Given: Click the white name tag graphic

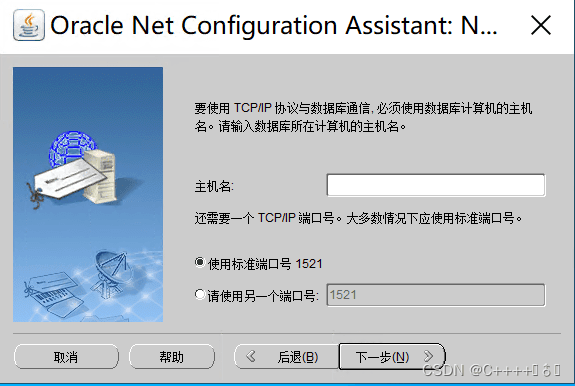Looking at the screenshot, I should (x=68, y=179).
